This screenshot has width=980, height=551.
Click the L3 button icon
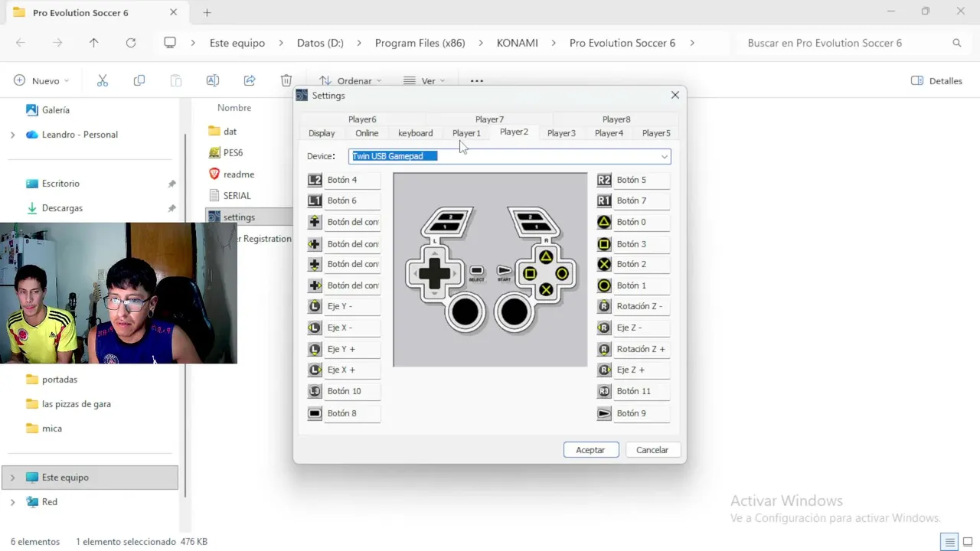[x=315, y=391]
